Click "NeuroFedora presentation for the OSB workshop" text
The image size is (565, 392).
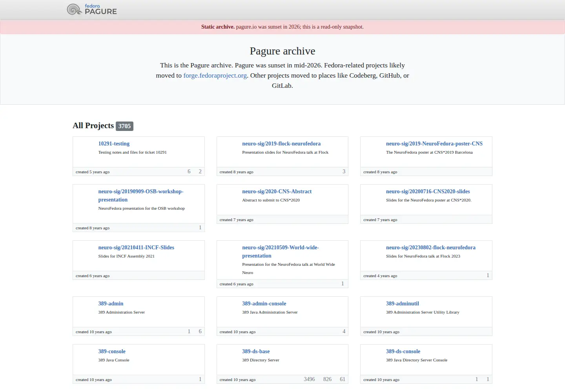click(x=141, y=209)
